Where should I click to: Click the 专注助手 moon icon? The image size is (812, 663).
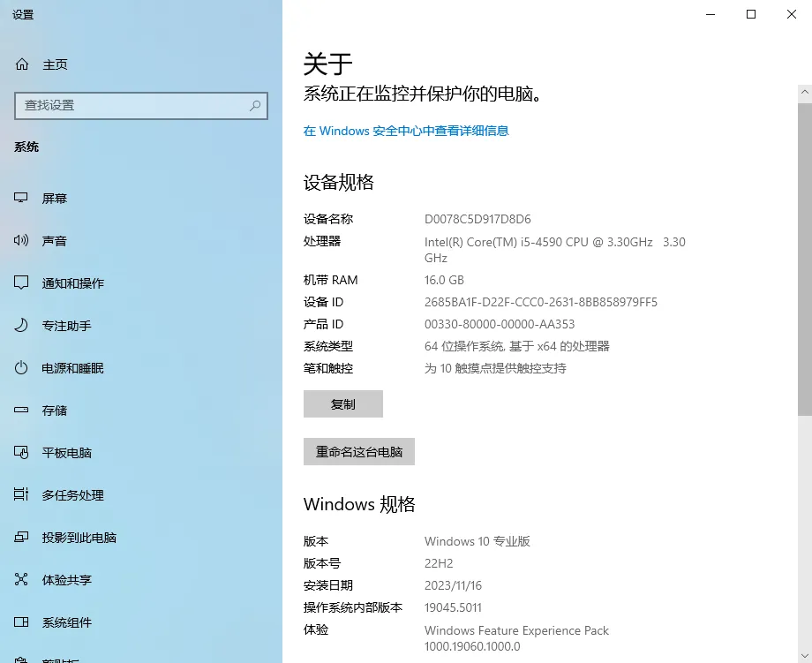[x=20, y=325]
